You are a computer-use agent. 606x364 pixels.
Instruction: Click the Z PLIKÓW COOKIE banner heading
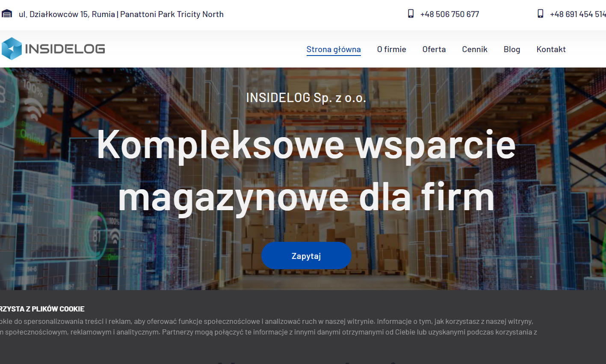coord(42,309)
